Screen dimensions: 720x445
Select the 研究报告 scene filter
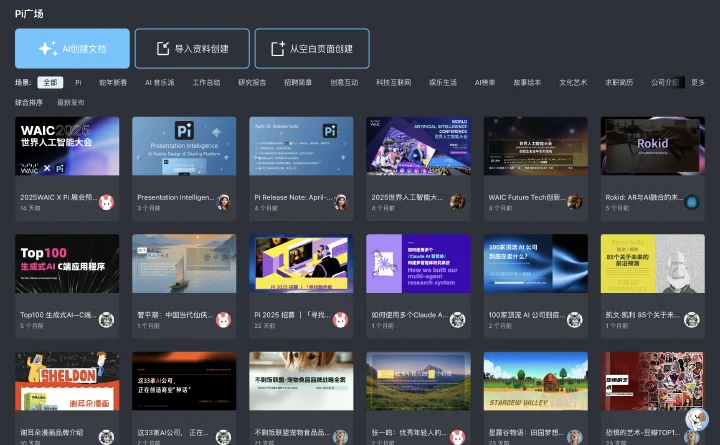click(252, 83)
